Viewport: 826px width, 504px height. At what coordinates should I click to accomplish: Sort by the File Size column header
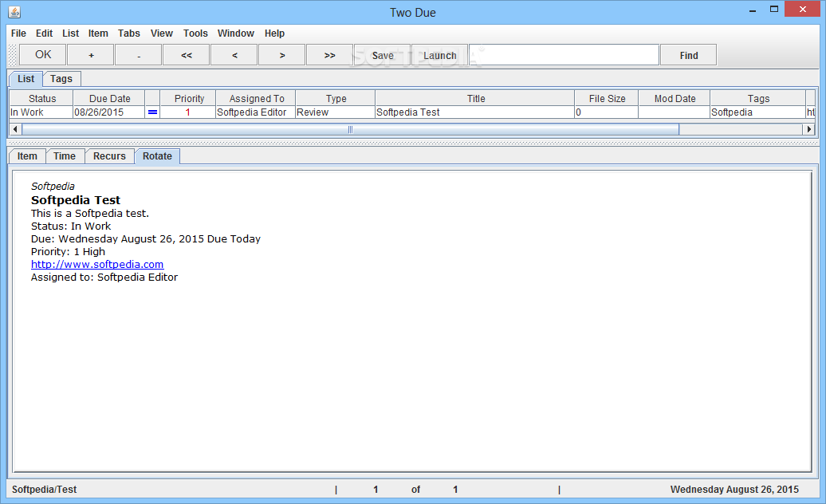pos(607,98)
